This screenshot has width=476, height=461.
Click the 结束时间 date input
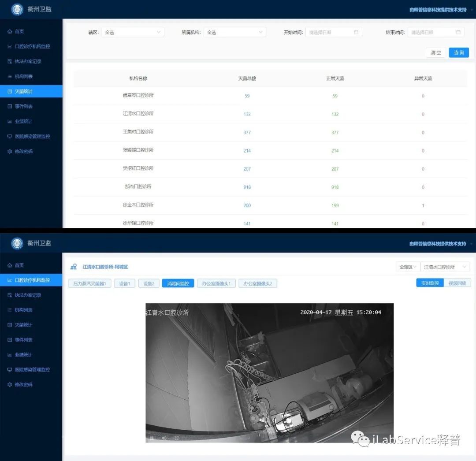(435, 32)
